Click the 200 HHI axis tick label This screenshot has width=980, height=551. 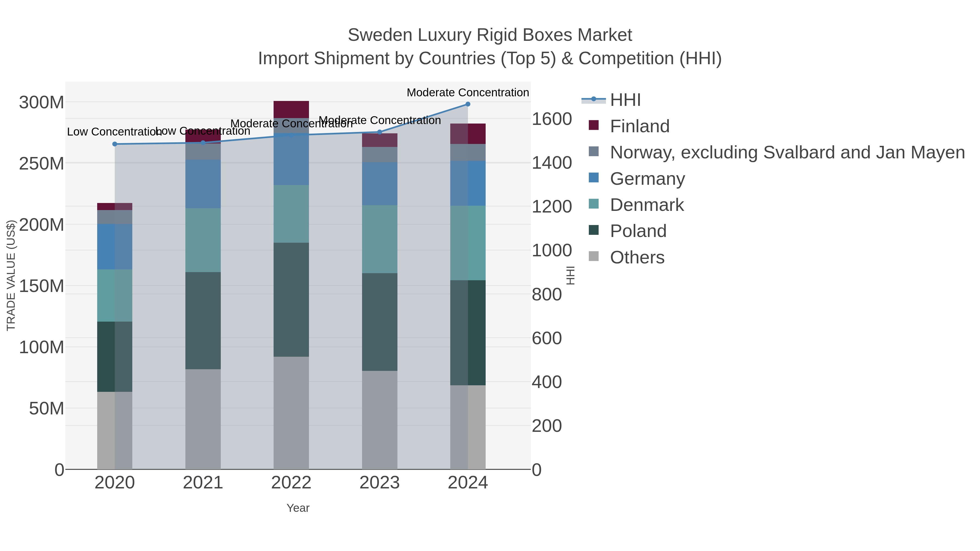click(x=547, y=426)
